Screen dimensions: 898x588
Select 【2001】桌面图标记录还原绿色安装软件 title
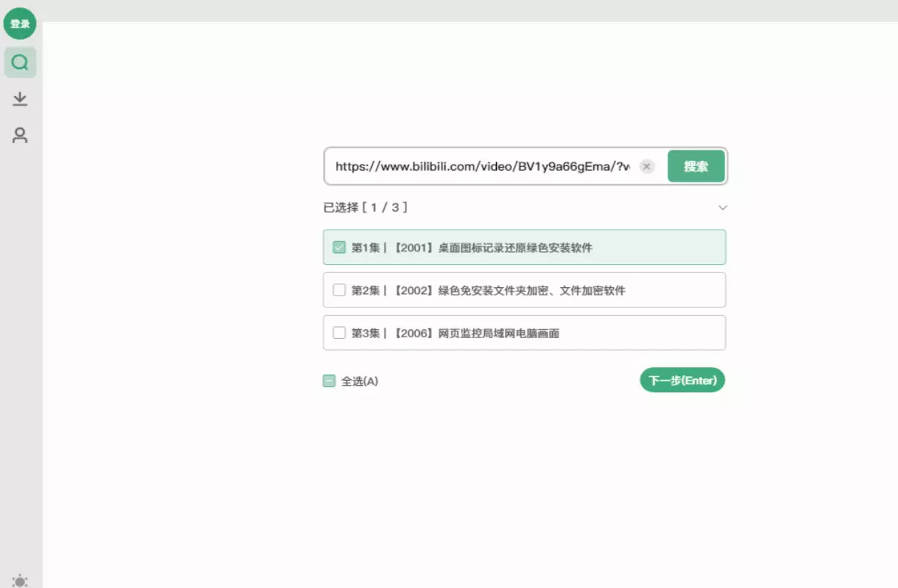(x=492, y=247)
